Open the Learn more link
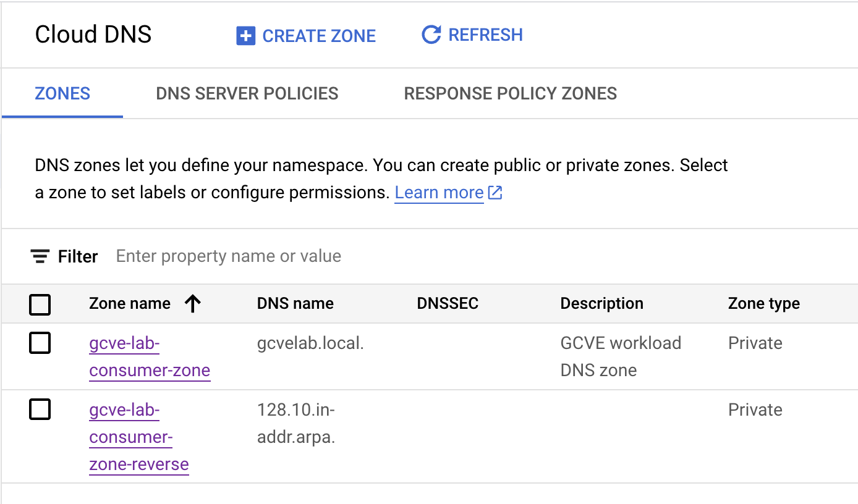The width and height of the screenshot is (858, 504). [439, 193]
